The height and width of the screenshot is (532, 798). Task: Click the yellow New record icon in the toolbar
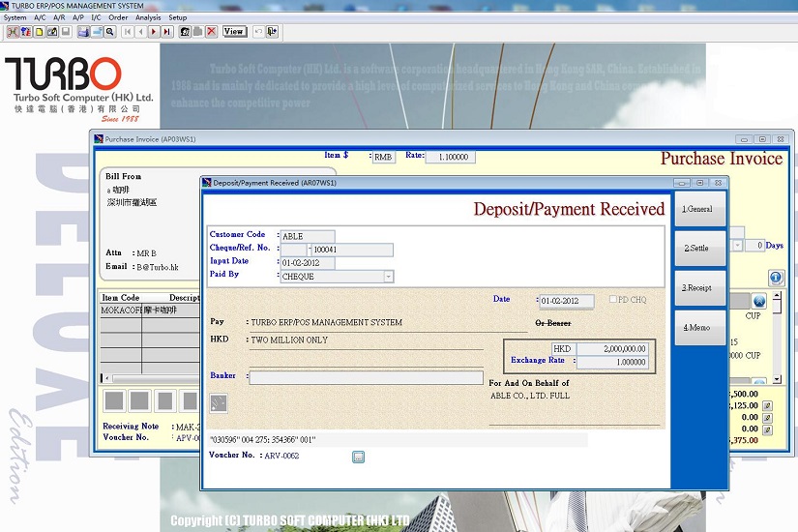pos(40,32)
